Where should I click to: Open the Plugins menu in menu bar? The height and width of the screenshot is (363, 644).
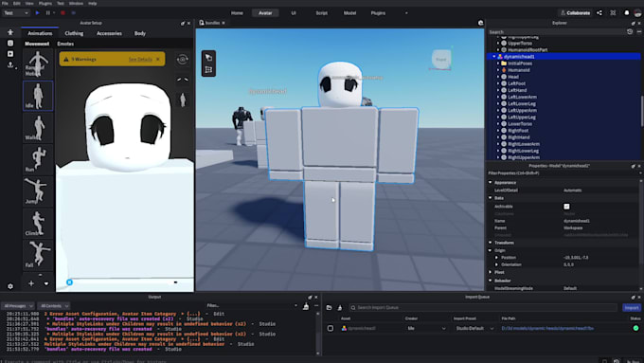tap(45, 3)
